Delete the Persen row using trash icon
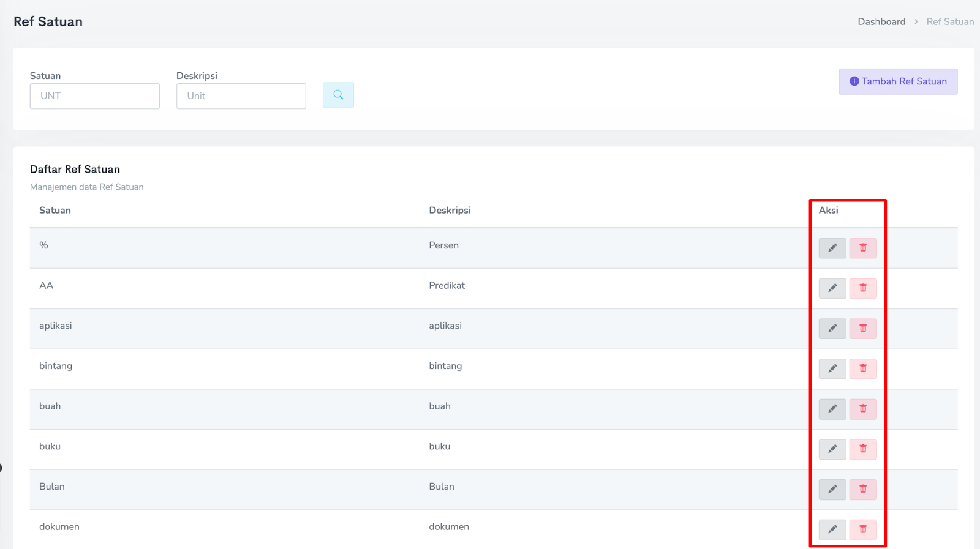Screen dimensions: 980x549 point(863,248)
